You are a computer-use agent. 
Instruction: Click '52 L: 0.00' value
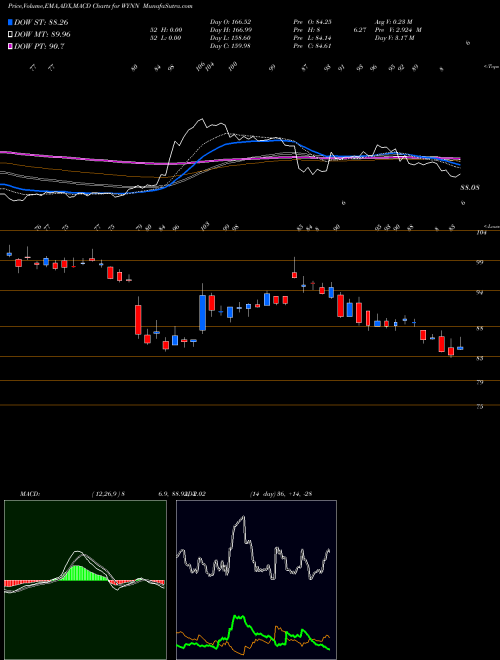pos(164,38)
